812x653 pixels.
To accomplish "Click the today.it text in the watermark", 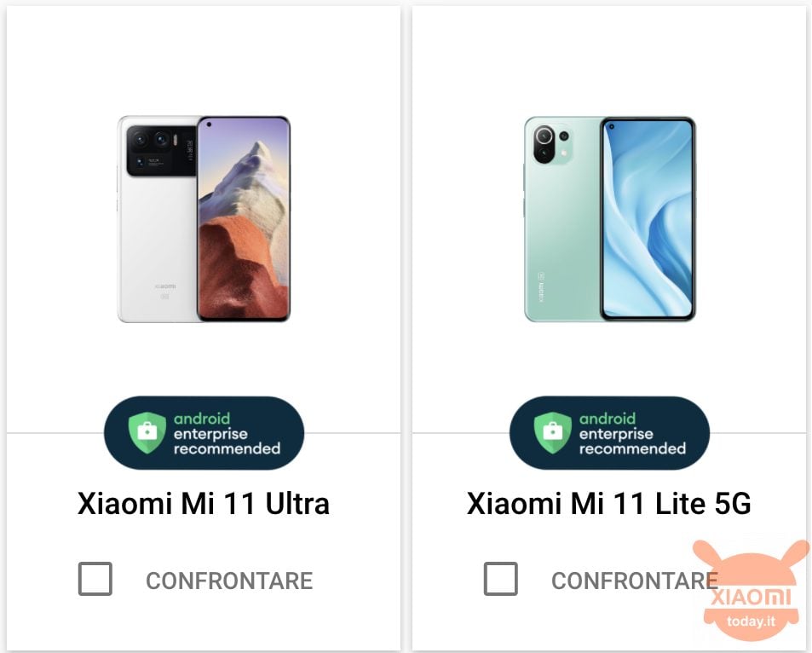I will coord(751,621).
